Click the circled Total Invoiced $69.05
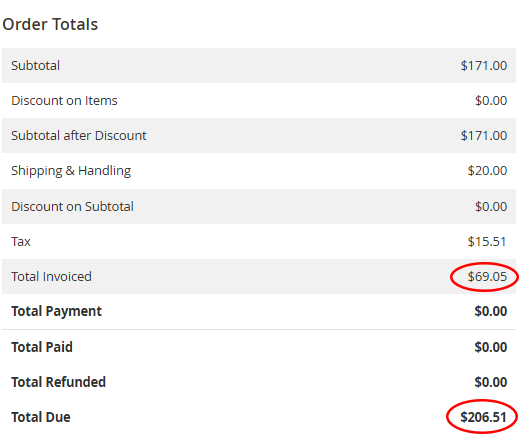Screen dimensions: 524x444 pos(487,277)
